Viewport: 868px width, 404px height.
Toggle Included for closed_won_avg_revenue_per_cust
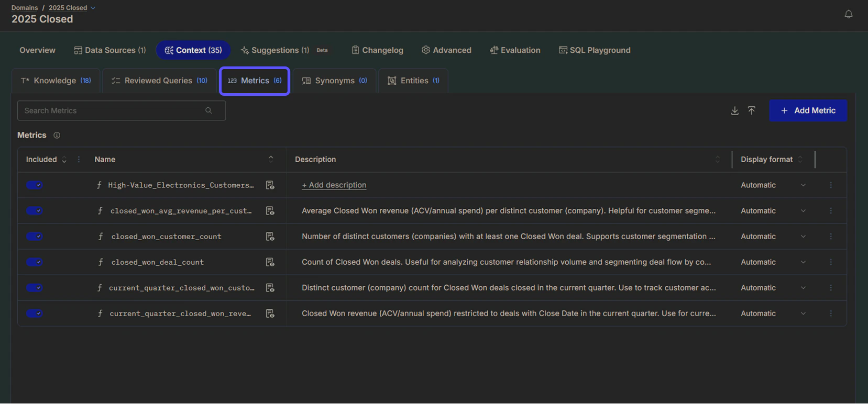pyautogui.click(x=35, y=210)
